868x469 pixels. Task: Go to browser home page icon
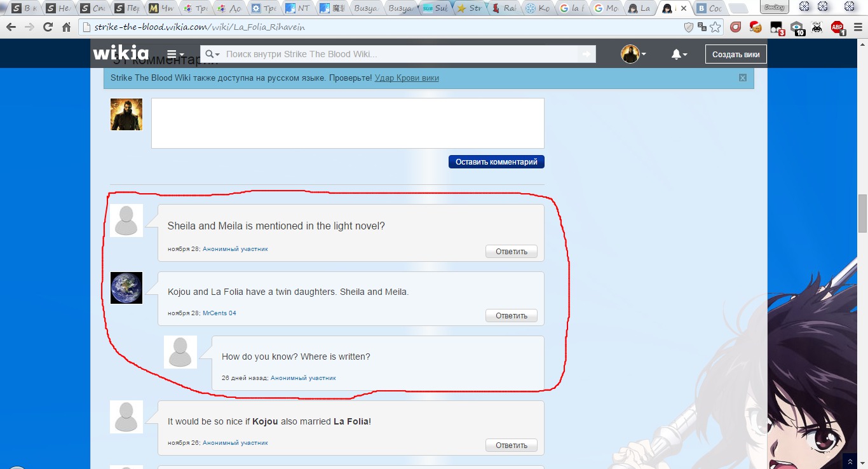pyautogui.click(x=66, y=27)
